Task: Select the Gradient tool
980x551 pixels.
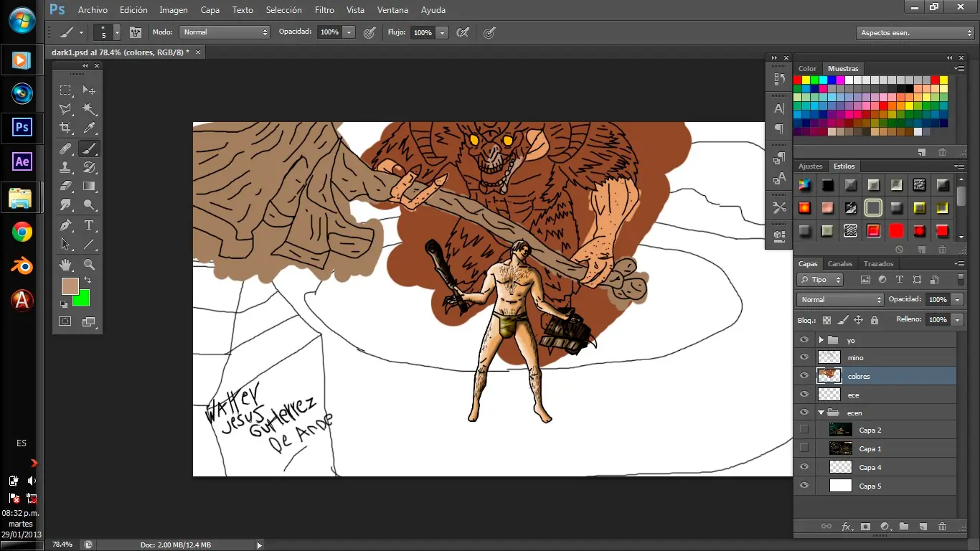Action: pos(89,186)
